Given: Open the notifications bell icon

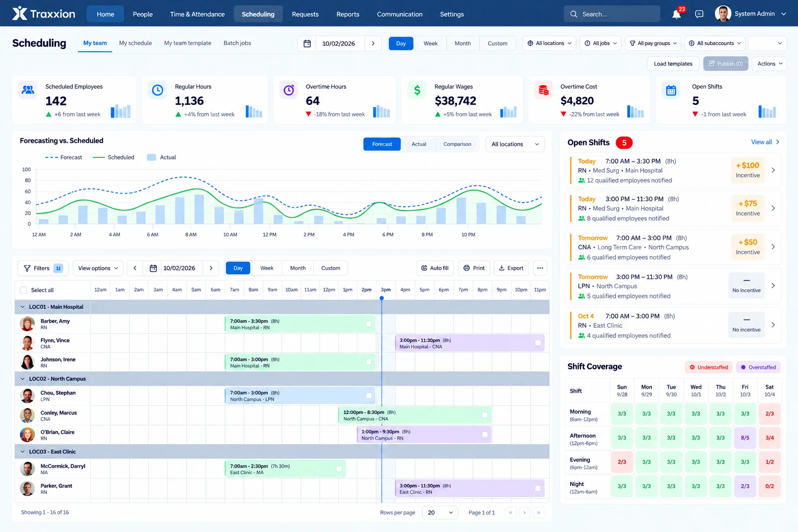Looking at the screenshot, I should [x=676, y=14].
